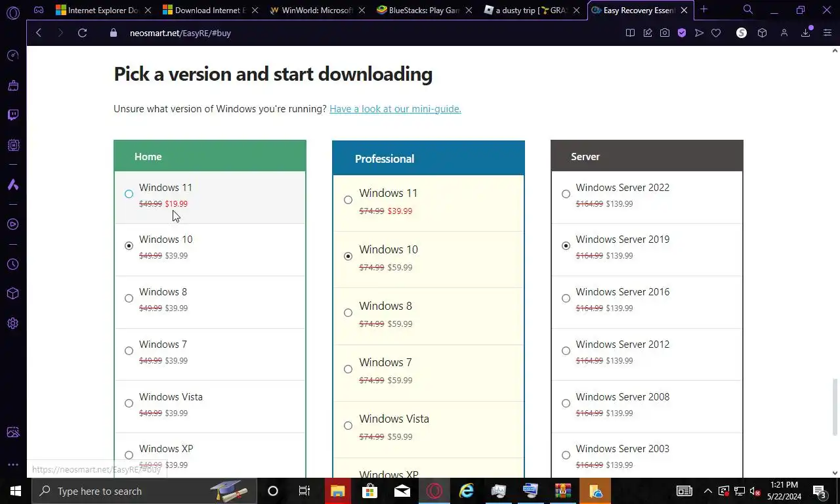The height and width of the screenshot is (504, 840).
Task: Open Settings gear in sidebar
Action: (x=12, y=324)
